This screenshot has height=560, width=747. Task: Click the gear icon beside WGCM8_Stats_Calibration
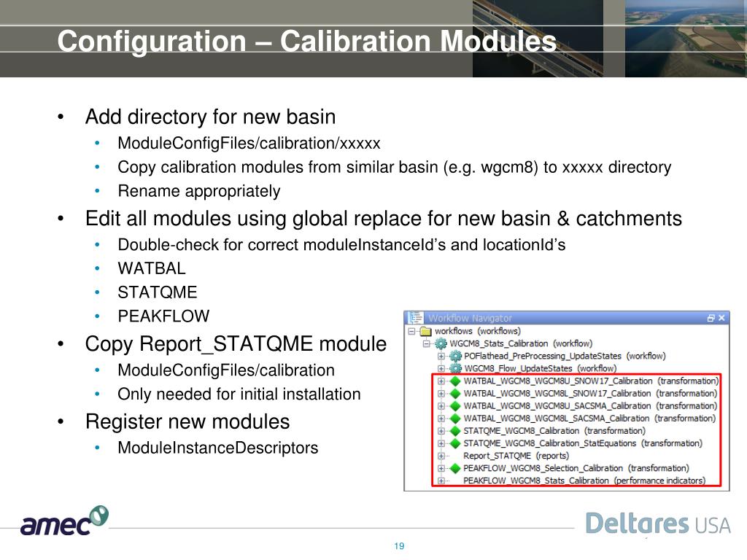(x=441, y=343)
